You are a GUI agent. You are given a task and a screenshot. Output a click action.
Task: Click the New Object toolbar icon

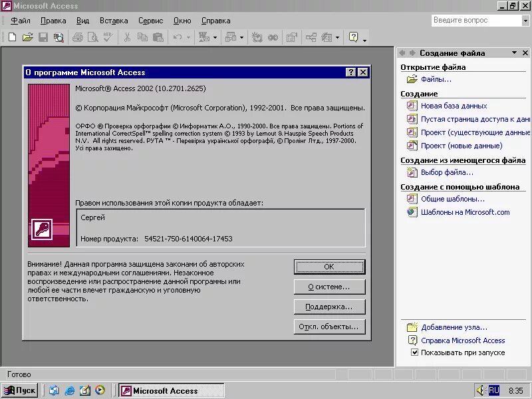(327, 37)
